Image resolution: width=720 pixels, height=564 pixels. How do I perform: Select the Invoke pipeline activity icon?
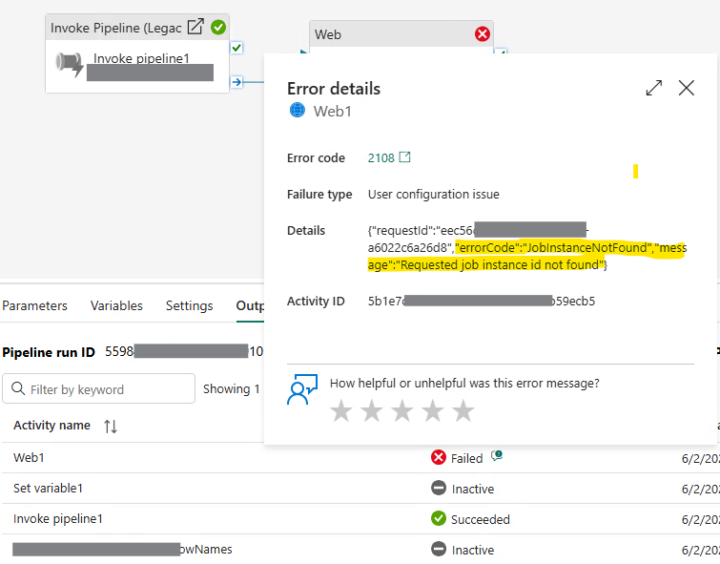click(x=69, y=65)
